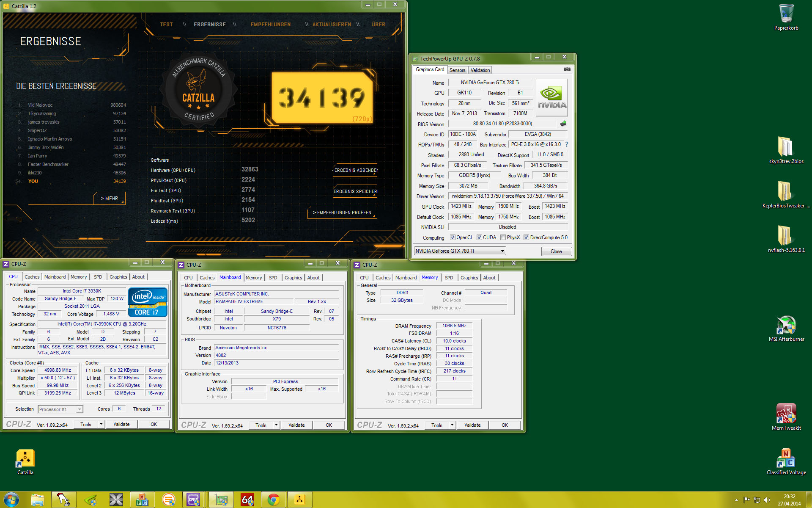Click the BIOS save chip icon in GPU-Z
The image size is (812, 508).
pos(563,124)
